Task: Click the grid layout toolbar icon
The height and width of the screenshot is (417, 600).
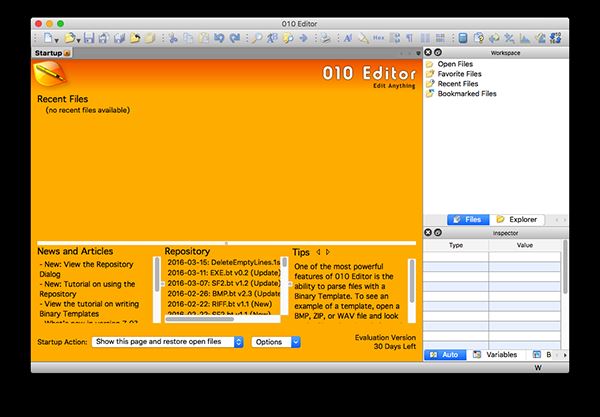Action: pyautogui.click(x=440, y=38)
